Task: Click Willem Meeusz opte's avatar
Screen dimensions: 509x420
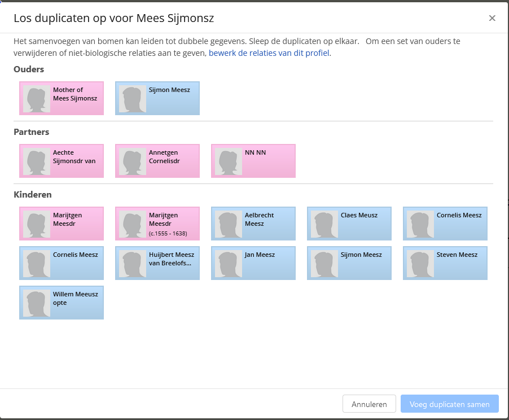Action: tap(37, 303)
